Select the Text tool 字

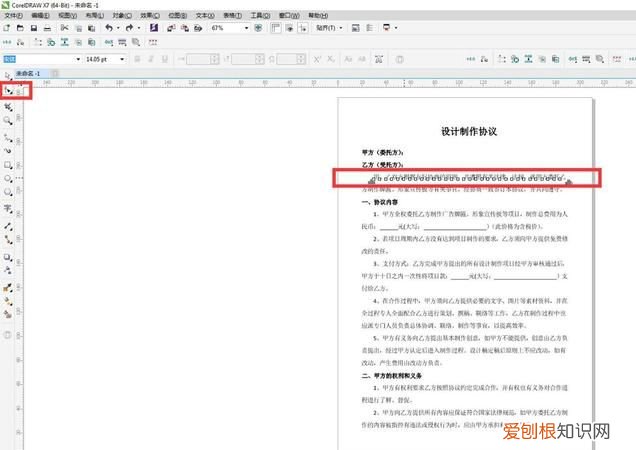[8, 209]
